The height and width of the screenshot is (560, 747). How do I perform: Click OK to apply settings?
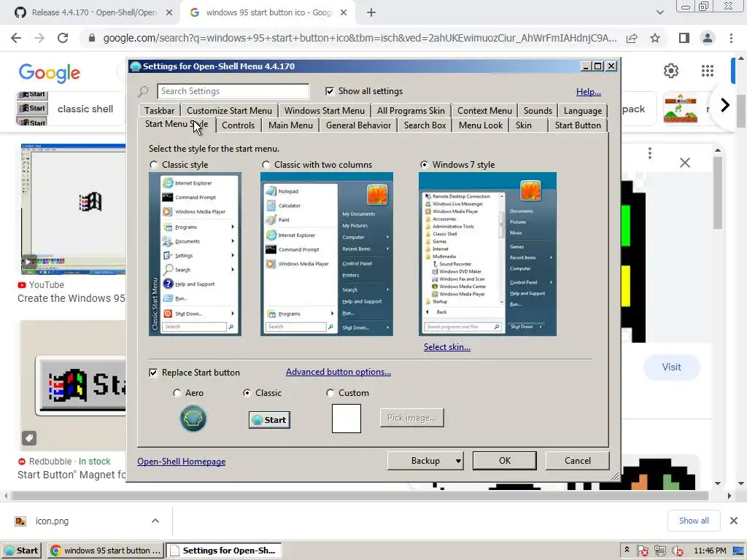point(505,461)
